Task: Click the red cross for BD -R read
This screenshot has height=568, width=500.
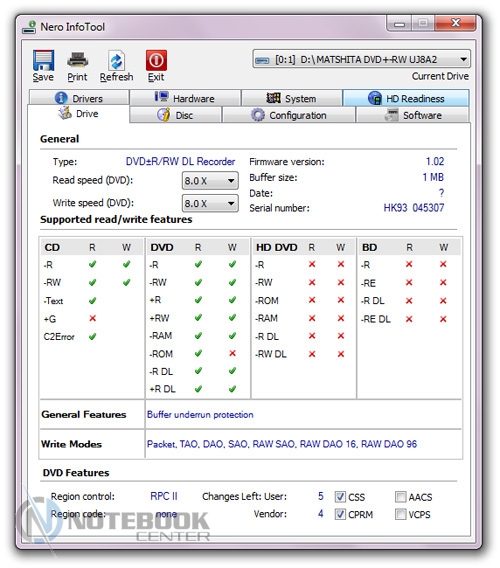Action: tap(409, 264)
